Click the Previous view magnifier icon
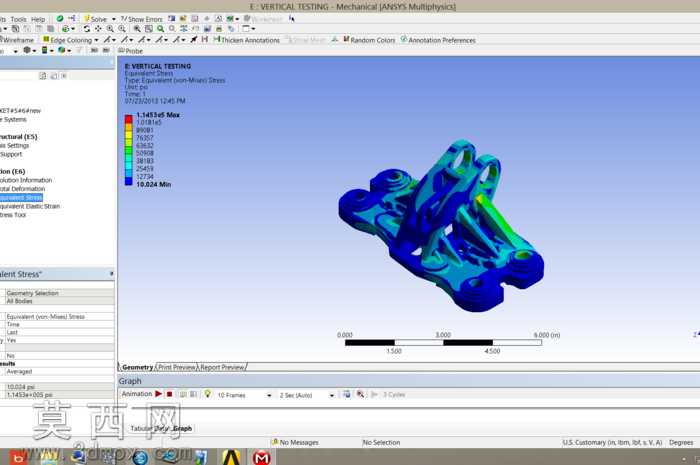Screen dimensions: 700x465 pyautogui.click(x=172, y=29)
